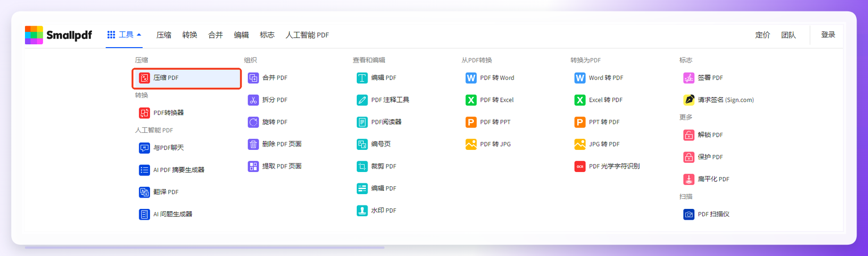Image resolution: width=868 pixels, height=256 pixels.
Task: Click the 解锁 PDF unlock icon
Action: pos(689,135)
